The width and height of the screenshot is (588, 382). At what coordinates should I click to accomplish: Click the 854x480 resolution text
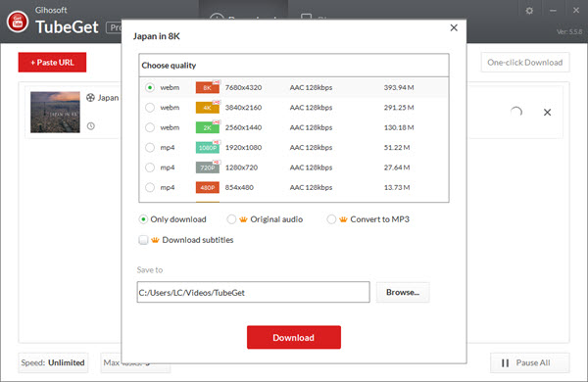pyautogui.click(x=239, y=187)
